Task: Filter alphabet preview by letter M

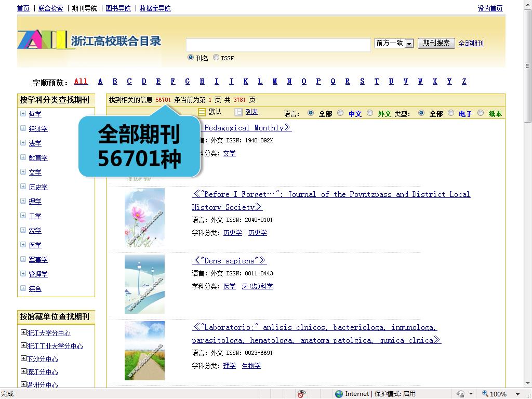Action: (x=275, y=82)
